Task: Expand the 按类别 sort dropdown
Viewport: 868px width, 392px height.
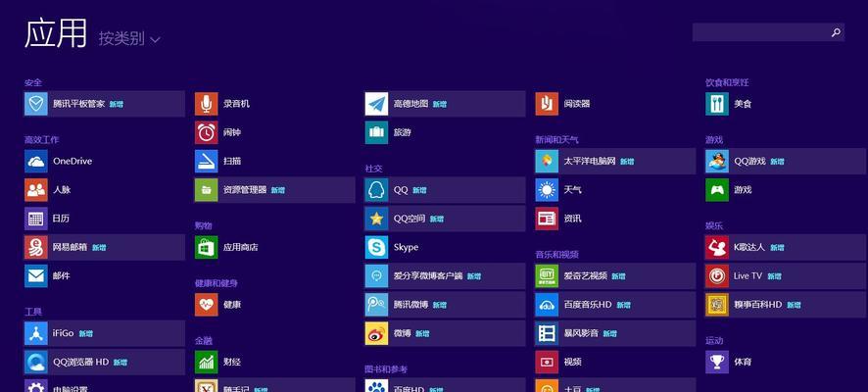Action: tap(129, 39)
